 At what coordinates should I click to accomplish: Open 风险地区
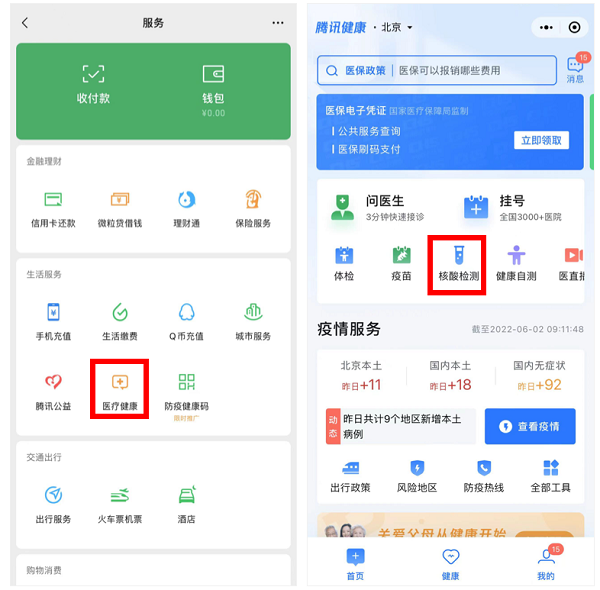[417, 477]
